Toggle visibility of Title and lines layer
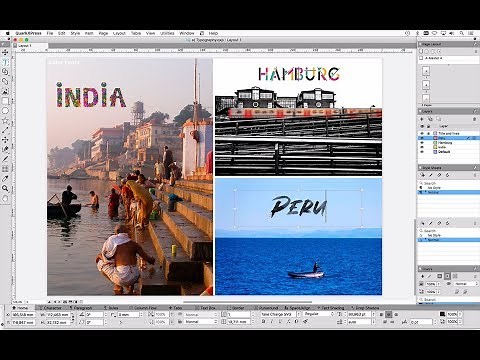 422,133
